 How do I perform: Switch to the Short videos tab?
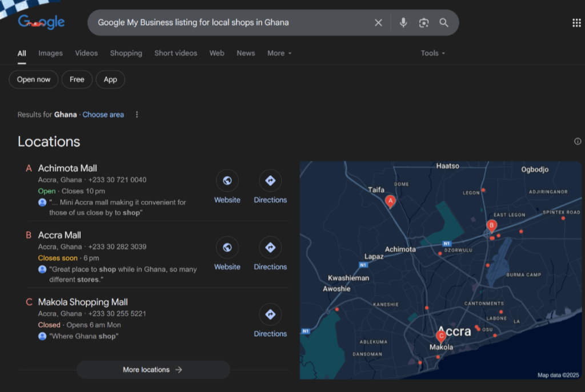pos(176,53)
